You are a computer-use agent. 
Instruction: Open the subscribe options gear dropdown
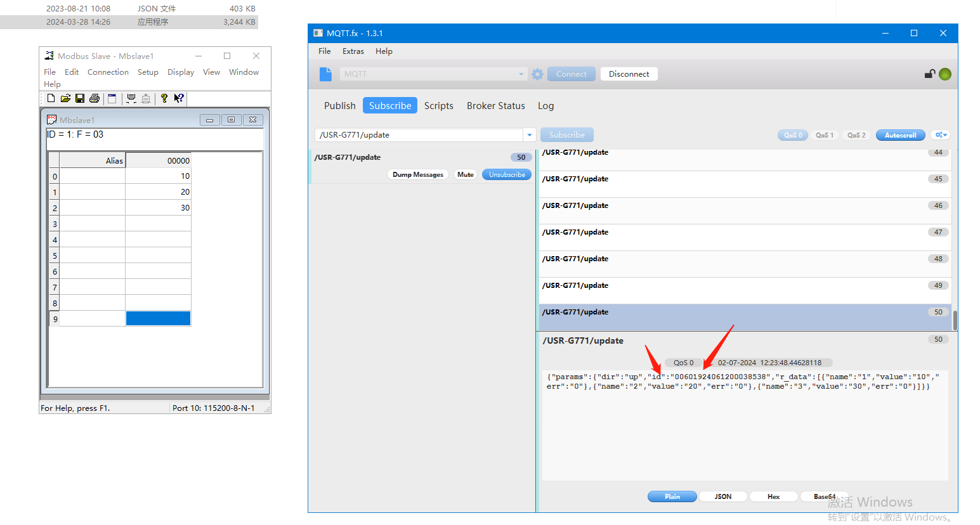tap(940, 135)
